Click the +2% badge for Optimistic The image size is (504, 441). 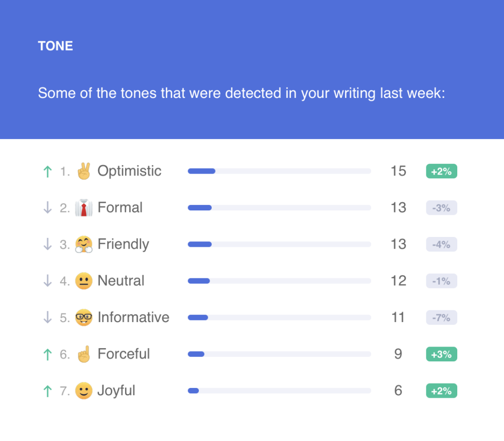[441, 171]
